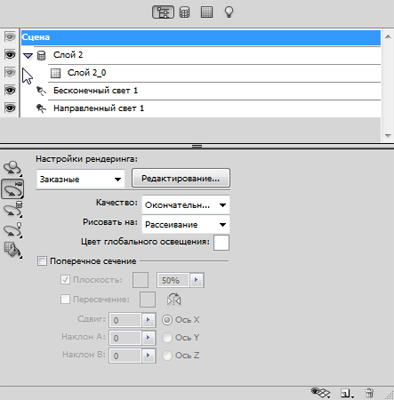Click the mesh icon beside Слой 2

(41, 55)
